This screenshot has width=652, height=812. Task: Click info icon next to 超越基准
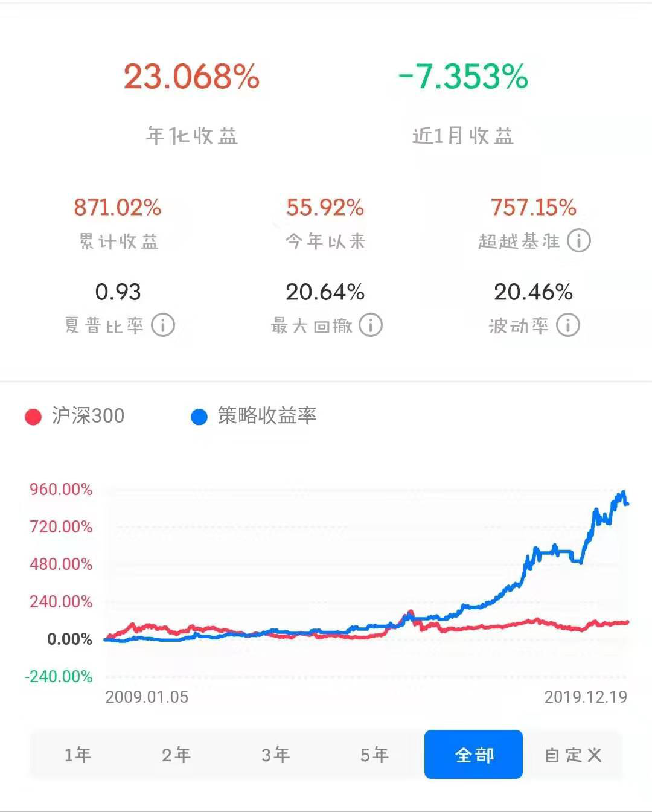coord(579,241)
